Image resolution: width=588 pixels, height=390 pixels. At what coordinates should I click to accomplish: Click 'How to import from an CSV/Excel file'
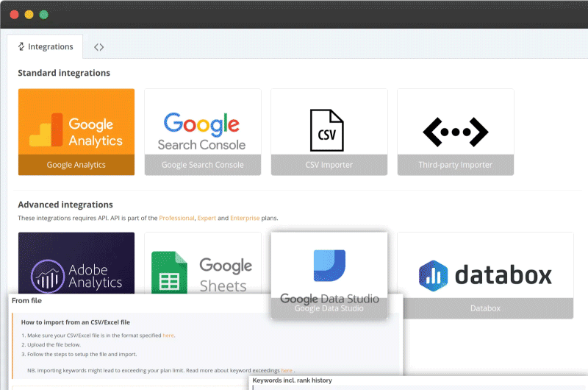[x=76, y=322]
